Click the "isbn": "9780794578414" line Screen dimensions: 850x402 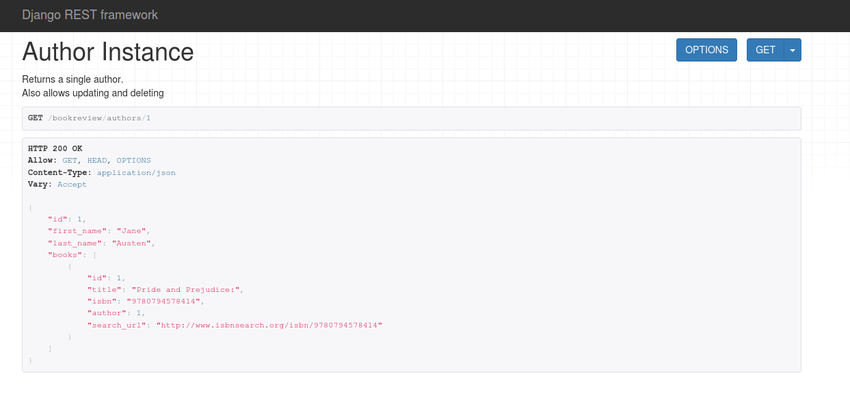point(146,301)
